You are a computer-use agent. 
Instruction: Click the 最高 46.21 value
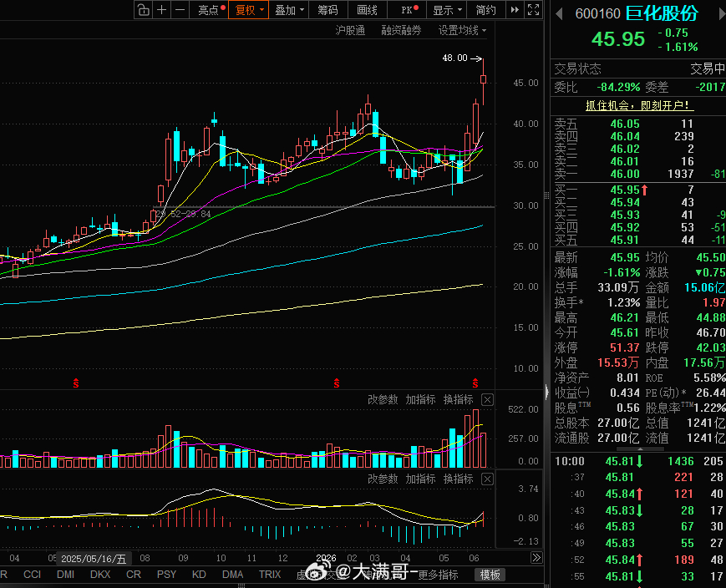(x=625, y=317)
